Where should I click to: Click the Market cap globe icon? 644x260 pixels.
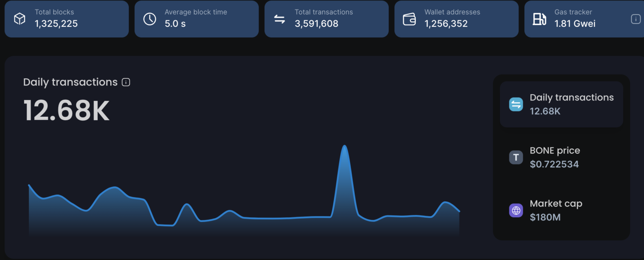[x=516, y=211]
